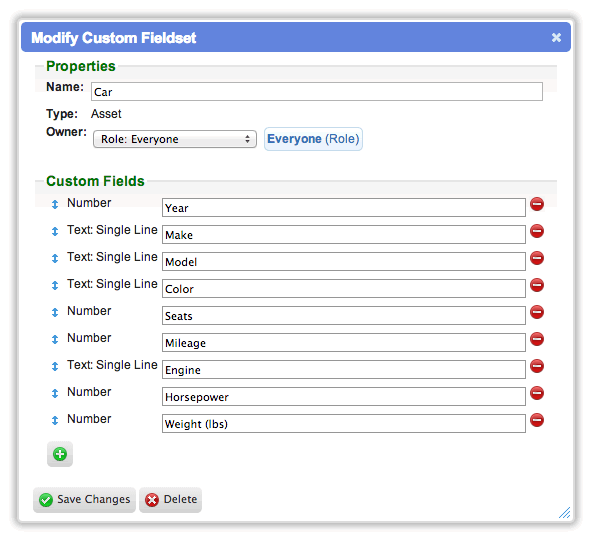Click into the Seats field input
Screen dimensions: 590x540
(344, 315)
